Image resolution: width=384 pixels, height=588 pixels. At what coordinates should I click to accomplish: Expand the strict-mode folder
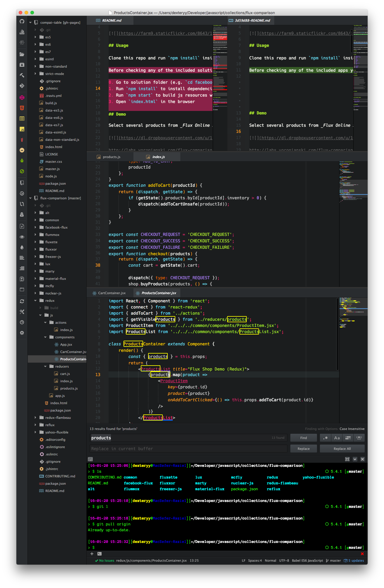pos(35,74)
